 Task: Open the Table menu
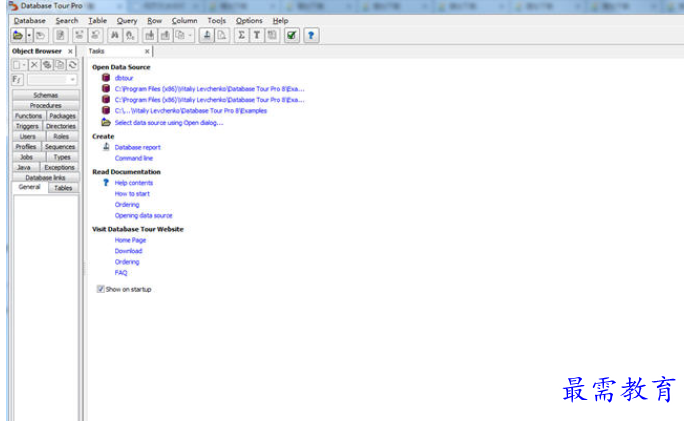(97, 21)
